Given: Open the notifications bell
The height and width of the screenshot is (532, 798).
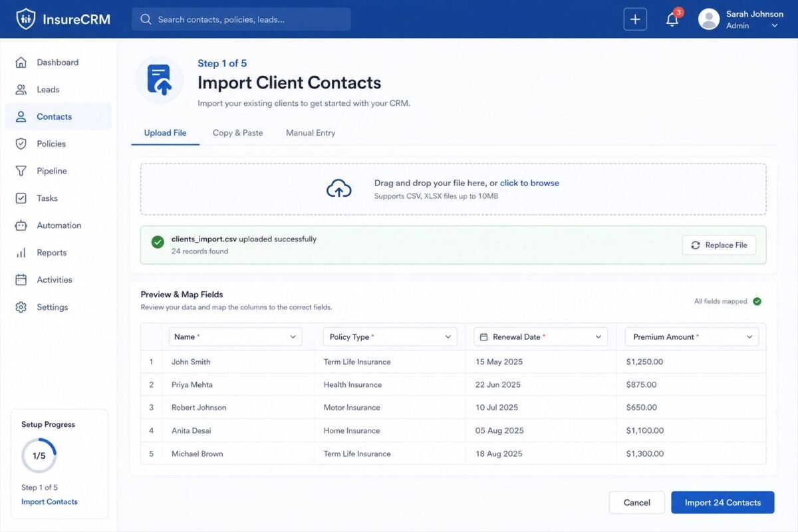Looking at the screenshot, I should click(672, 19).
